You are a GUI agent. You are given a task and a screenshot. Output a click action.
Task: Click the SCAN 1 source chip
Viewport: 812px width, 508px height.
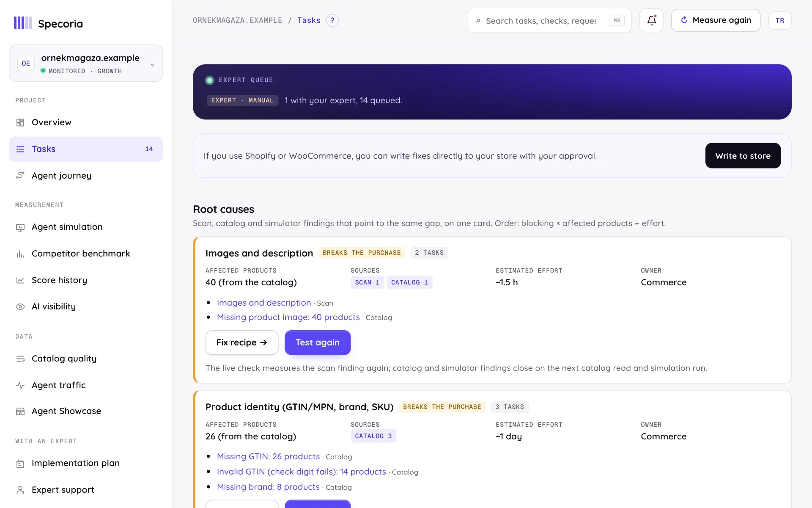point(368,282)
